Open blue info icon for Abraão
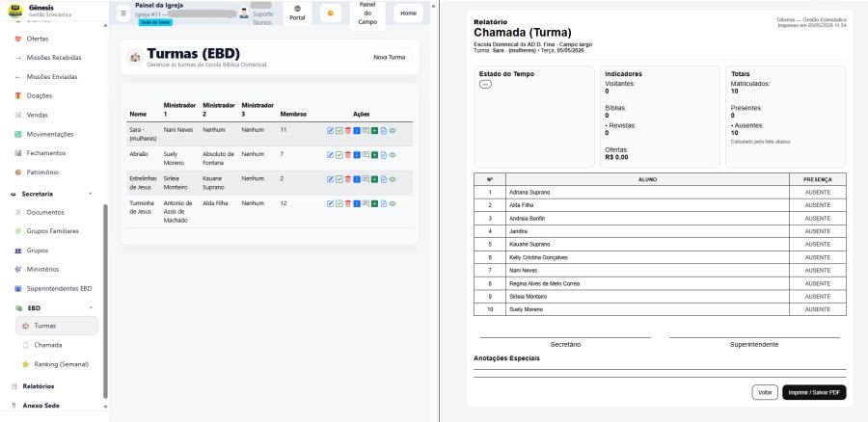868x422 pixels. [x=357, y=155]
